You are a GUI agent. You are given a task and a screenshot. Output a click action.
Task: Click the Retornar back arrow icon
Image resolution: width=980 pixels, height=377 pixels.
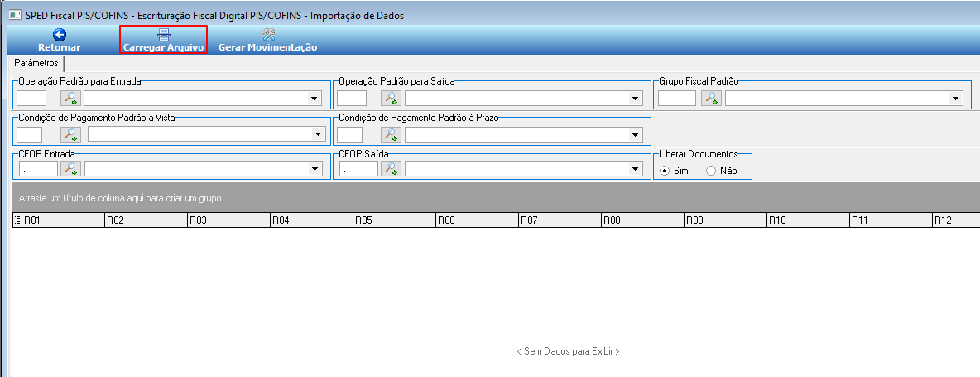pyautogui.click(x=60, y=35)
